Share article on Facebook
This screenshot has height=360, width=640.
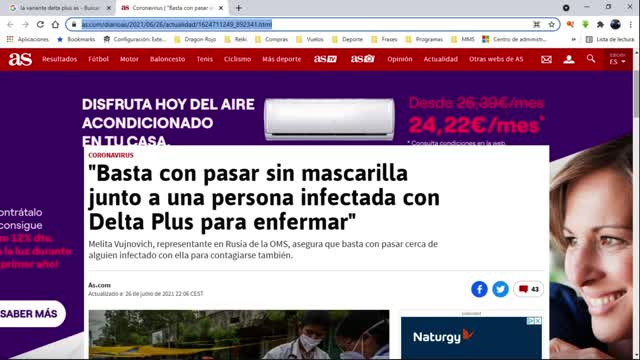479,289
